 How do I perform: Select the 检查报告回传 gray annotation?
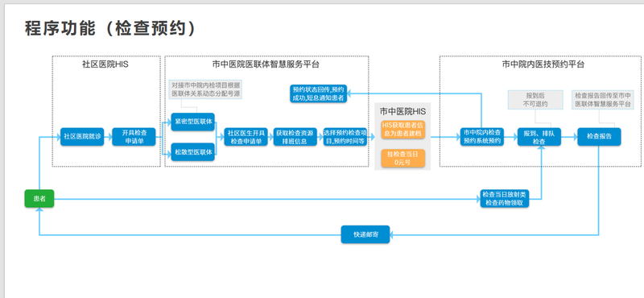pos(602,100)
